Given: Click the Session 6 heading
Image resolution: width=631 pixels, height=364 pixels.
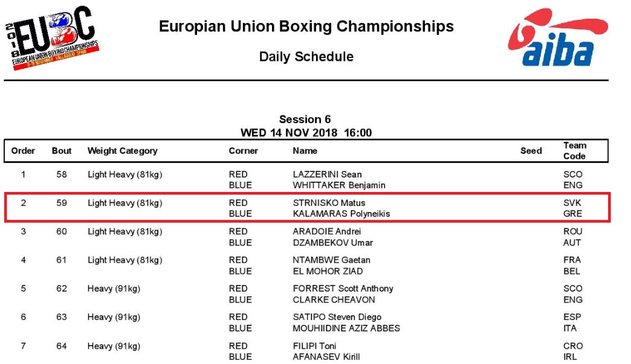Looking at the screenshot, I should pos(305,120).
